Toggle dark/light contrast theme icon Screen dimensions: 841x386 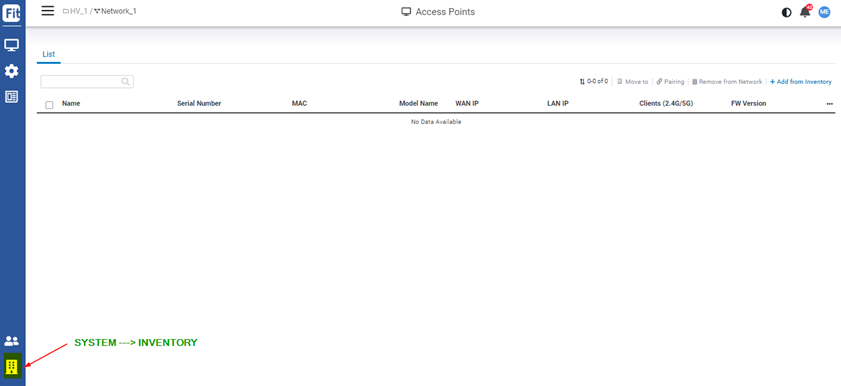pos(786,12)
